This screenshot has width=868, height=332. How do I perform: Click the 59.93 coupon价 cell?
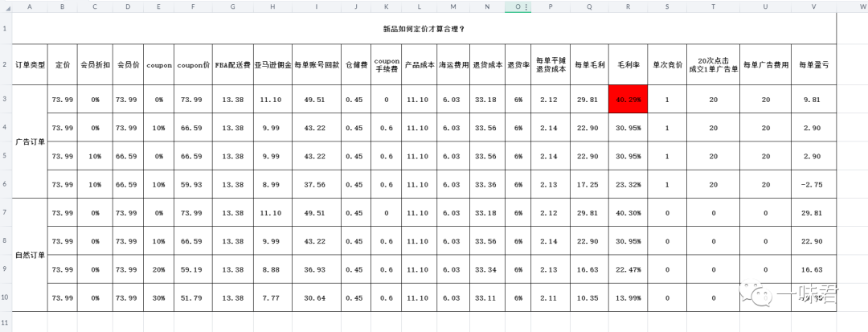[x=193, y=184]
